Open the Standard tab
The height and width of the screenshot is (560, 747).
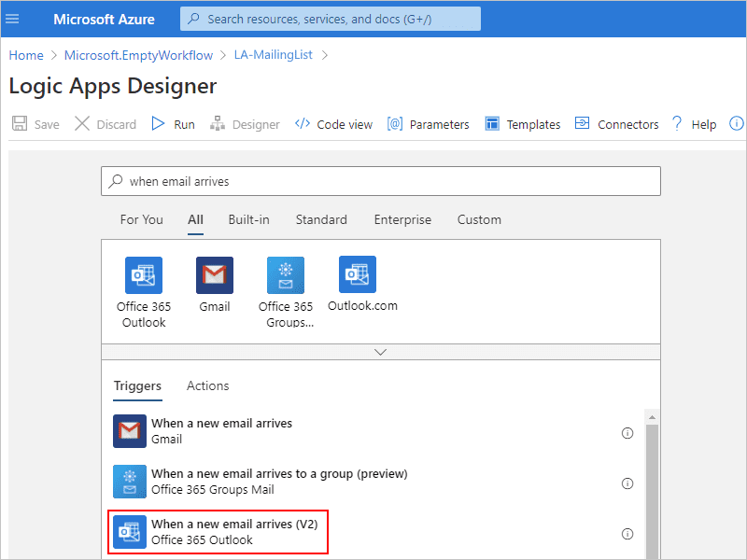321,219
